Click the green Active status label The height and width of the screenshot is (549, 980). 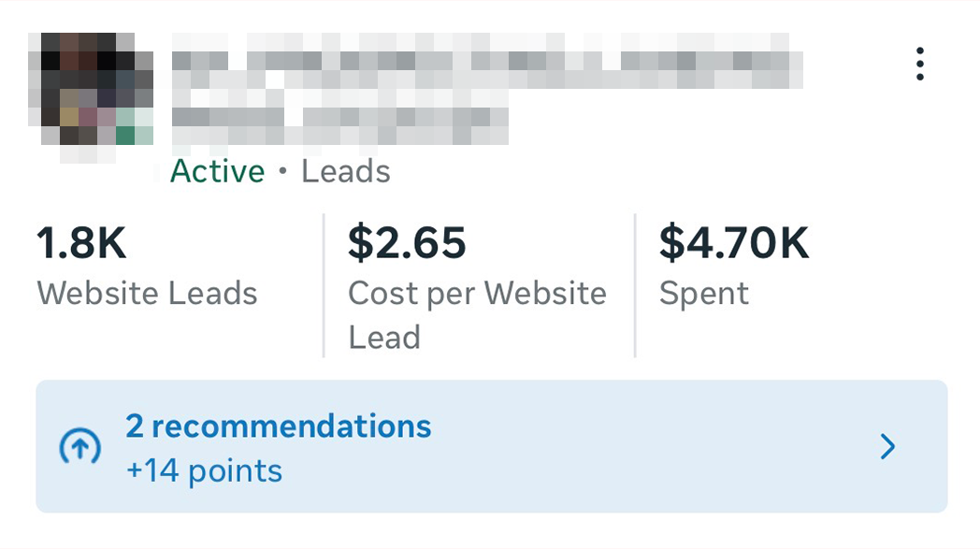pyautogui.click(x=218, y=171)
